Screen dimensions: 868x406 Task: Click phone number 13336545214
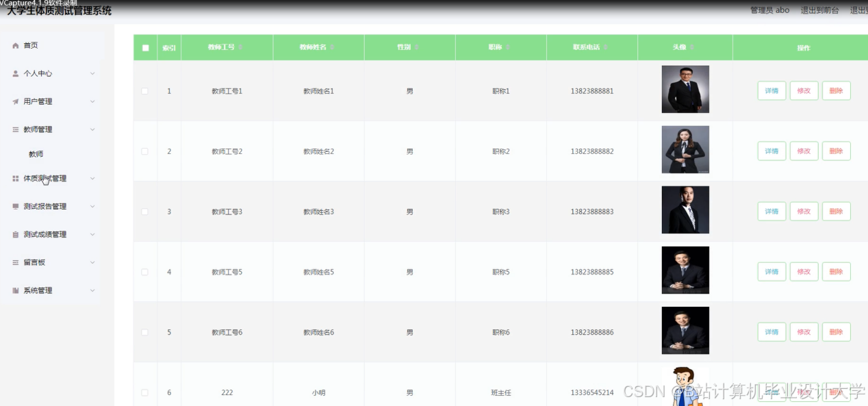592,393
